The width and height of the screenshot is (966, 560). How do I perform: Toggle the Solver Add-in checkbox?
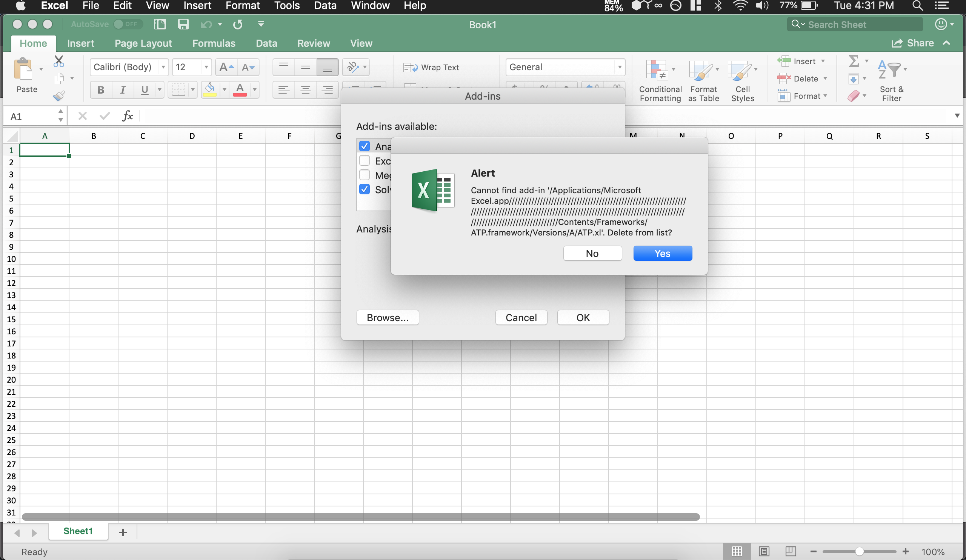coord(365,189)
